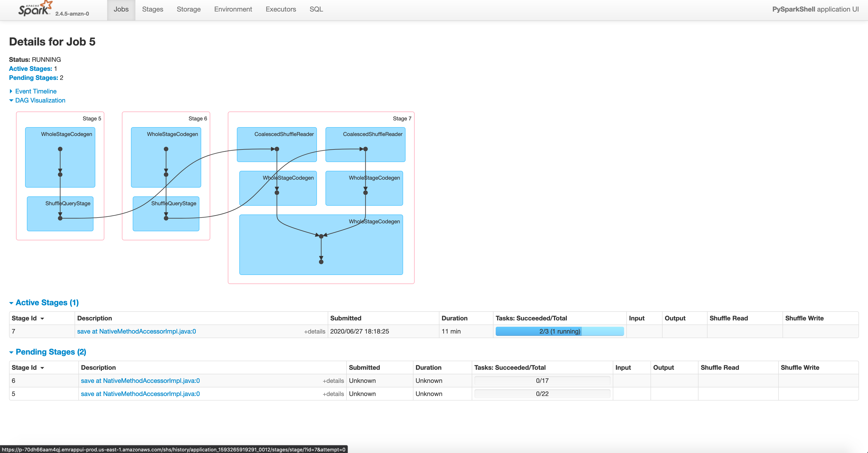Switch to the Executors tab
This screenshot has width=868, height=453.
[x=280, y=10]
